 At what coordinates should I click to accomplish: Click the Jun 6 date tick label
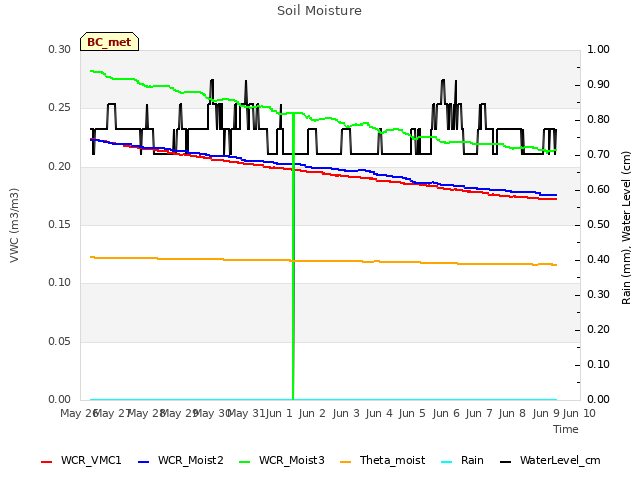446,413
